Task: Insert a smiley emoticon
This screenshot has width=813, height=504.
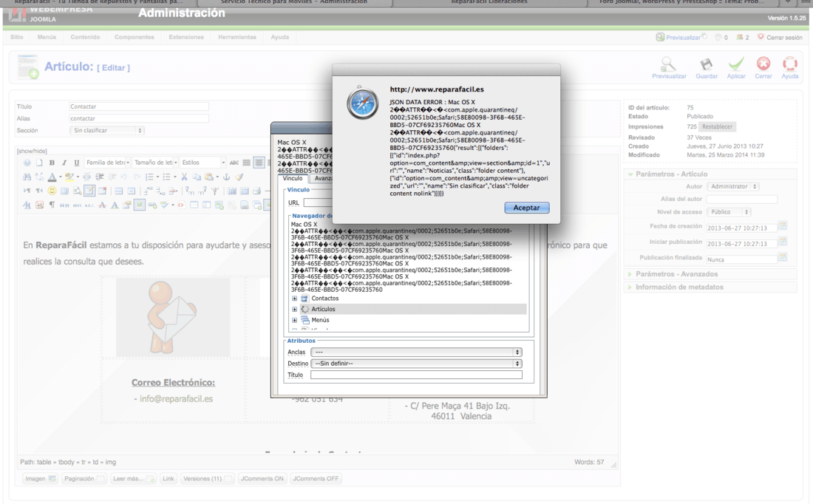Action: 52,191
